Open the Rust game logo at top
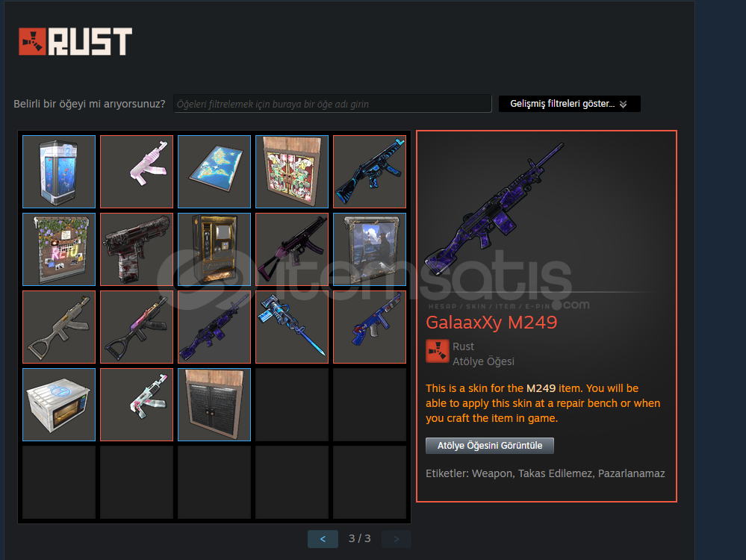This screenshot has height=560, width=746. pyautogui.click(x=75, y=41)
